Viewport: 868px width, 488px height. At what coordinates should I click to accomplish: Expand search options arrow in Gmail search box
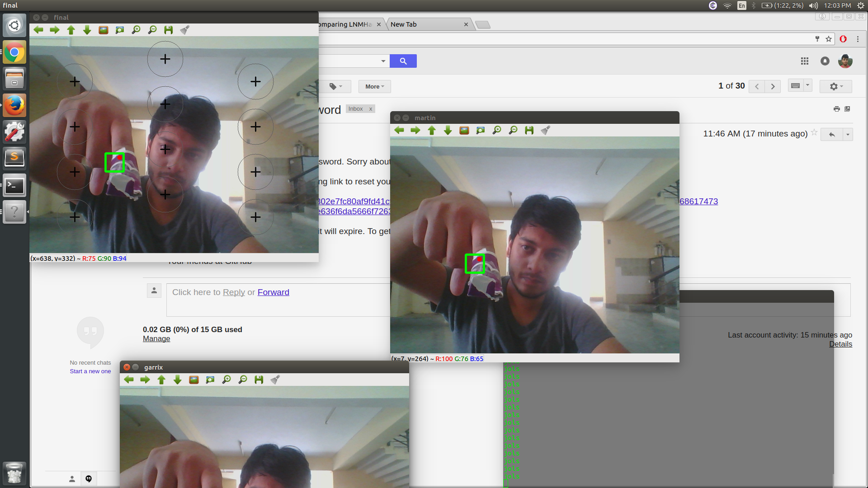click(x=383, y=61)
